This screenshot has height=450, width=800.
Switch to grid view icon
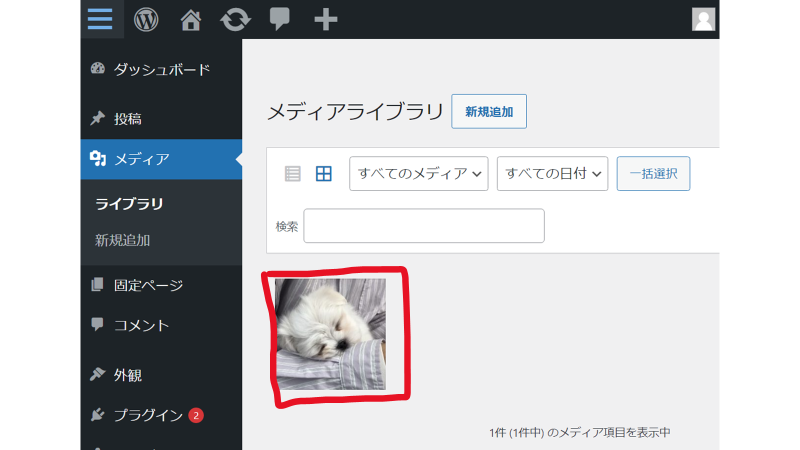[x=323, y=173]
